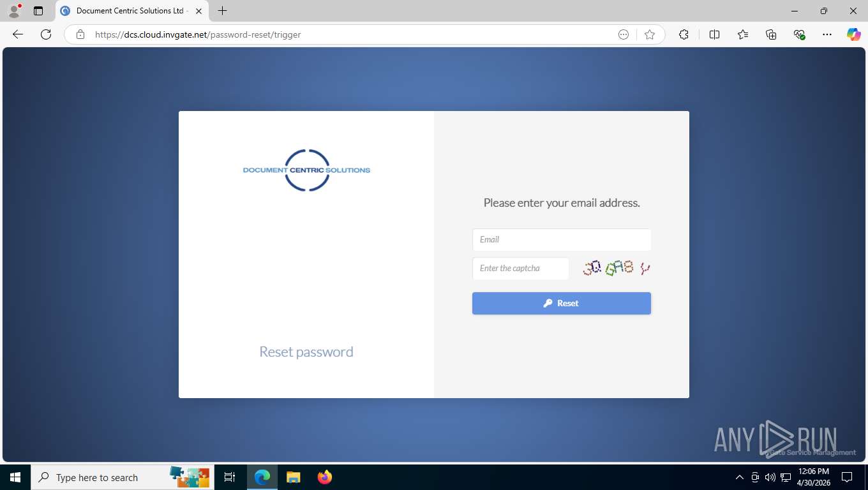The height and width of the screenshot is (490, 868).
Task: Launch Firefox from the taskbar
Action: click(325, 477)
